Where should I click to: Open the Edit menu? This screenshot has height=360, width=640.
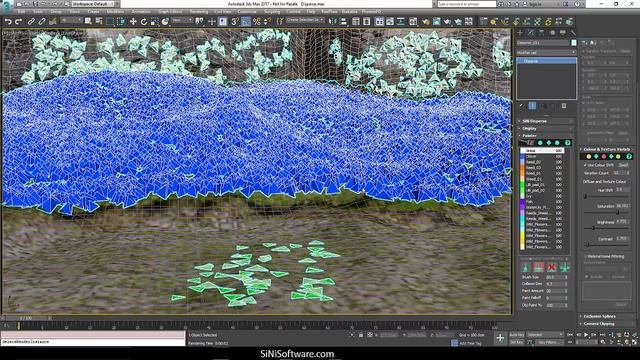pyautogui.click(x=21, y=12)
